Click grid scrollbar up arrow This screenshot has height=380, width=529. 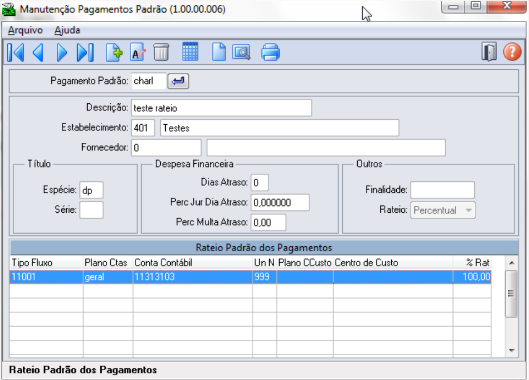pos(511,263)
